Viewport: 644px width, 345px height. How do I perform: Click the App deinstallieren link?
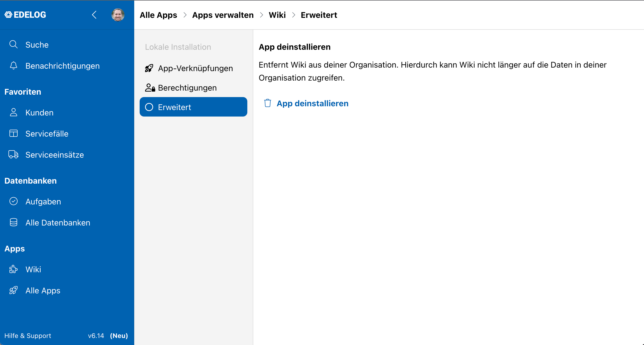point(312,103)
